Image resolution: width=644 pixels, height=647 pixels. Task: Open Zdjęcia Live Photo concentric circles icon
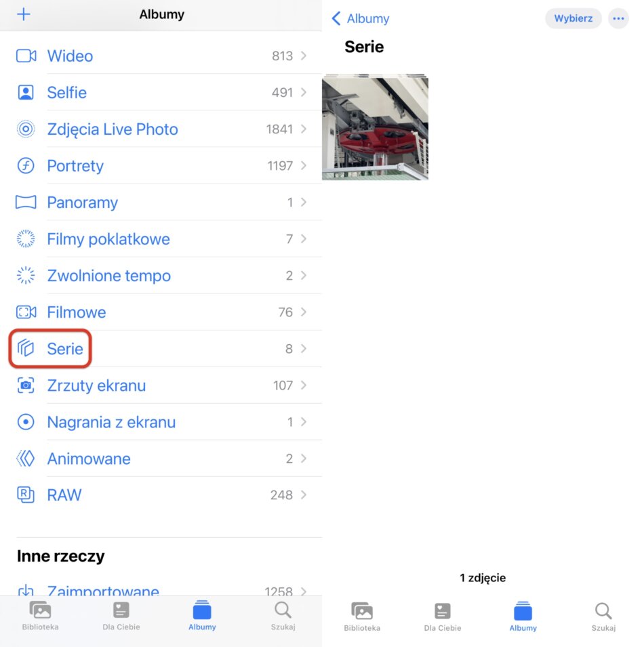click(x=26, y=129)
